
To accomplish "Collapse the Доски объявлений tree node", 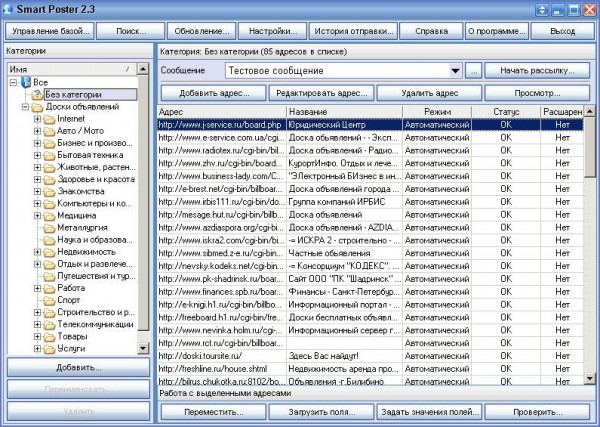I will 25,107.
